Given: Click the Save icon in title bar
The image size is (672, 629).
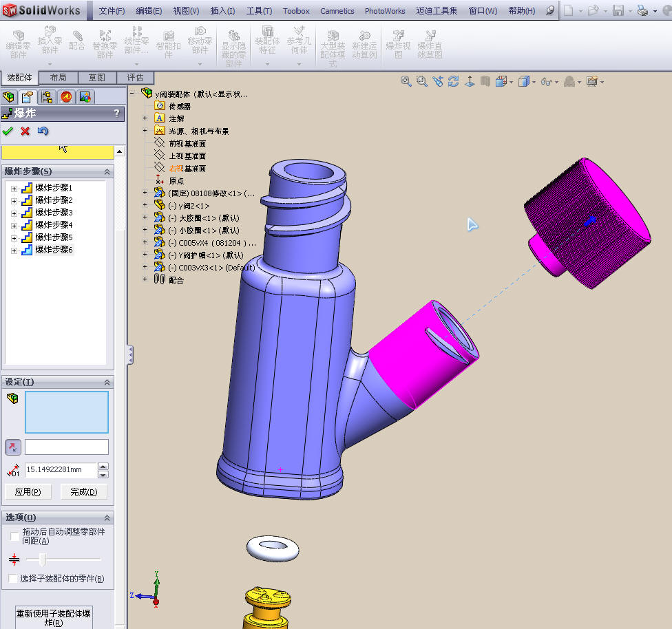Looking at the screenshot, I should [x=618, y=10].
